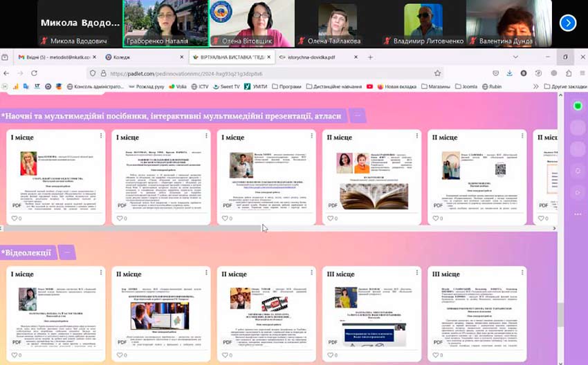Expand the three-dot menu of first atlases post
The height and width of the screenshot is (365, 588).
(101, 136)
